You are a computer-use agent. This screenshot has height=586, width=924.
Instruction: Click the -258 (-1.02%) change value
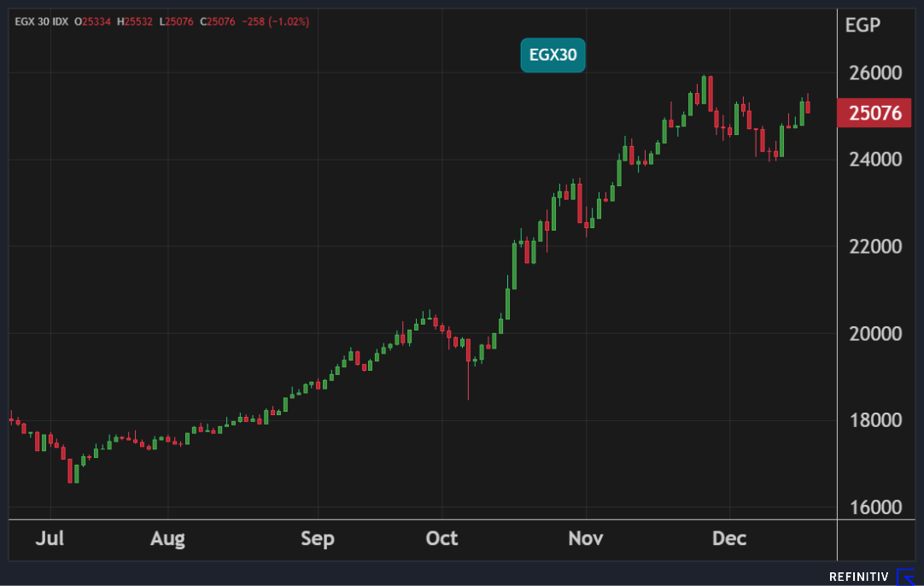point(277,21)
